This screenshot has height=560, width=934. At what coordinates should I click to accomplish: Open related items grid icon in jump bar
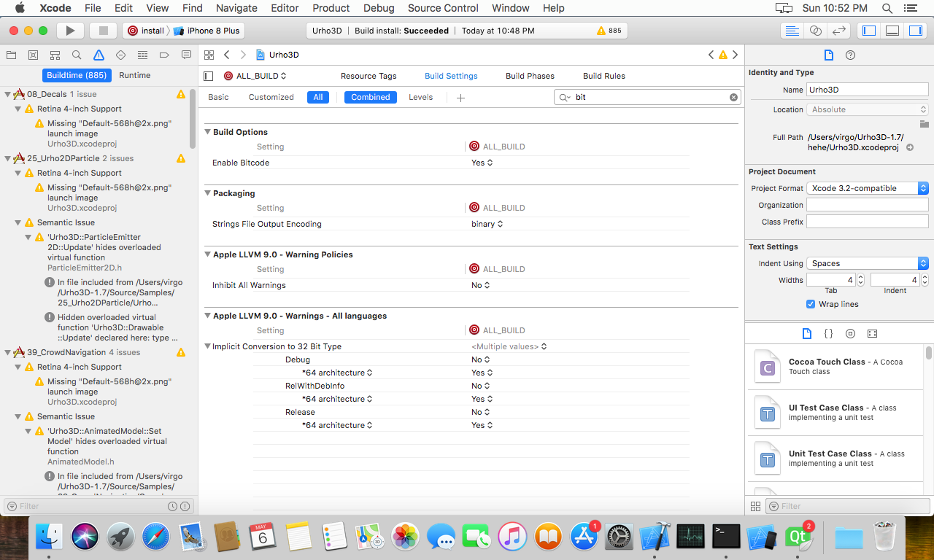click(209, 55)
